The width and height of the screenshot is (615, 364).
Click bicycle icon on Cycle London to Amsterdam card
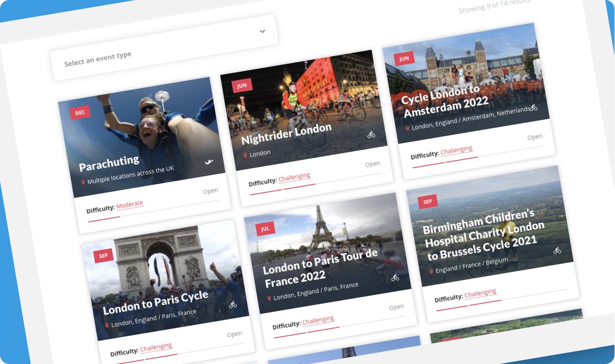point(534,107)
